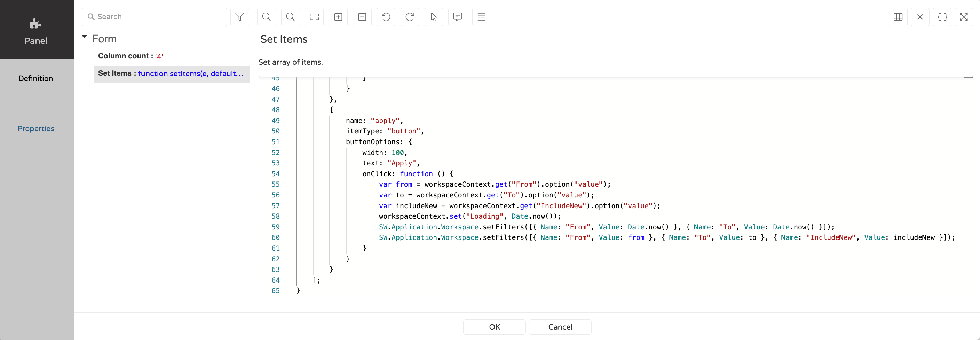Switch to curly braces code view
The width and height of the screenshot is (980, 340).
[x=942, y=17]
